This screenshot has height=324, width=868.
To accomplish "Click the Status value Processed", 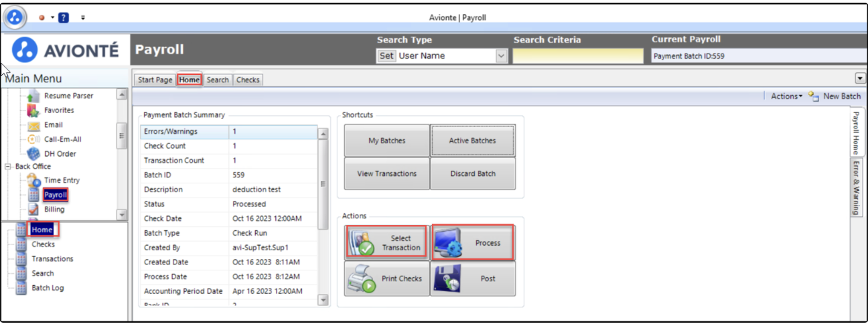I will [249, 204].
